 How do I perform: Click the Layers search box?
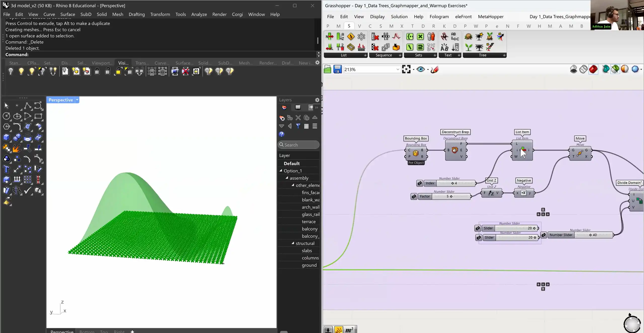point(298,145)
